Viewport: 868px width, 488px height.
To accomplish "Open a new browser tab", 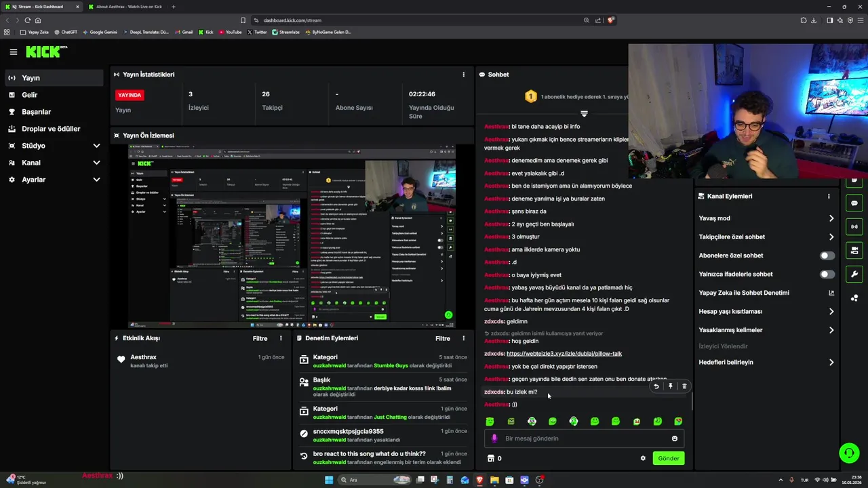I will (173, 7).
